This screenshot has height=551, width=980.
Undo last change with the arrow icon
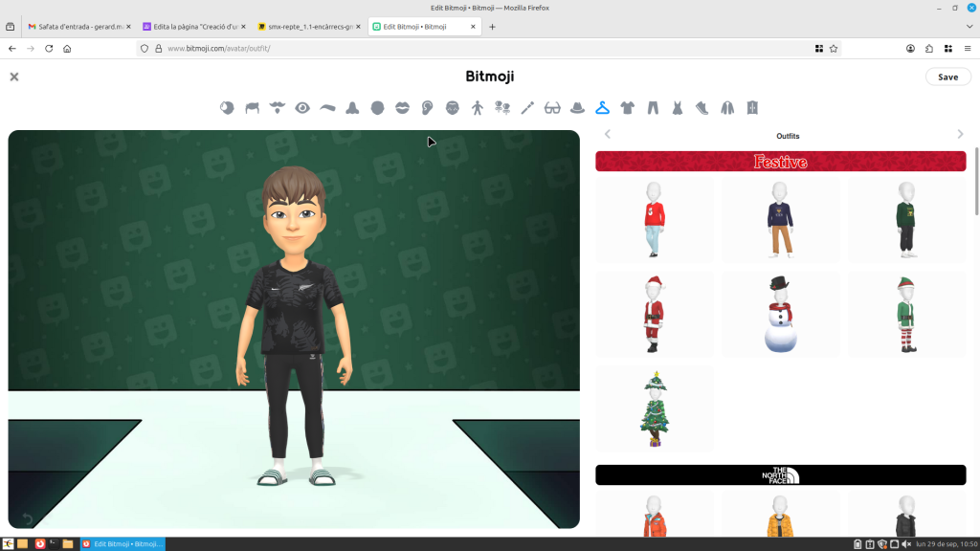coord(27,519)
